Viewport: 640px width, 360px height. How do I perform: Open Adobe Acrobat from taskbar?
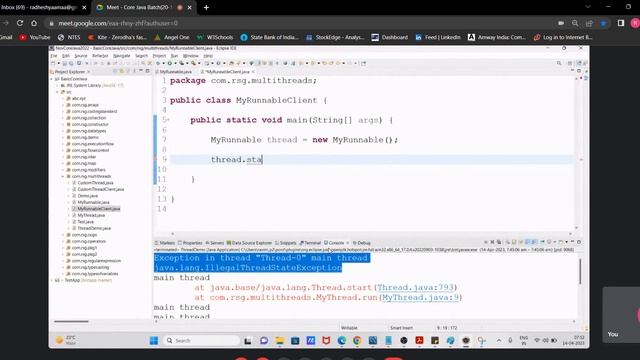pyautogui.click(x=419, y=340)
